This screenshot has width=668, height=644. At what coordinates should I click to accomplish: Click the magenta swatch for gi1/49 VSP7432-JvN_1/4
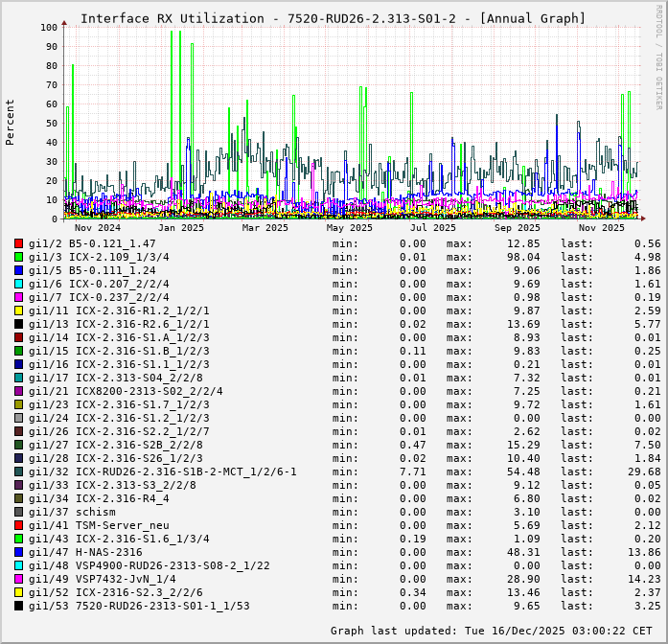(18, 579)
